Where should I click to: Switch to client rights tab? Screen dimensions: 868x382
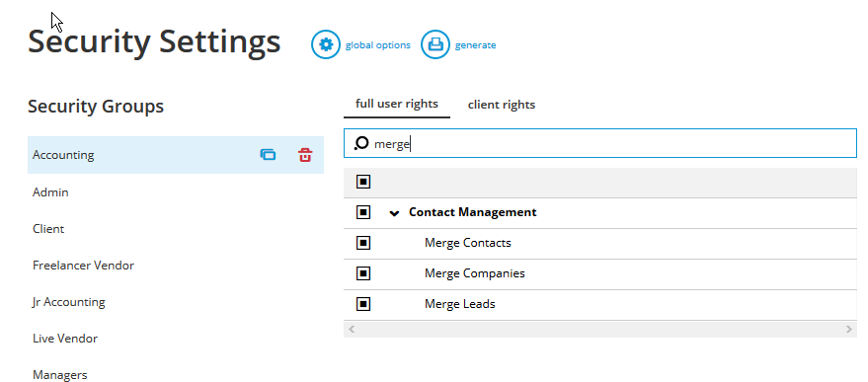[502, 105]
